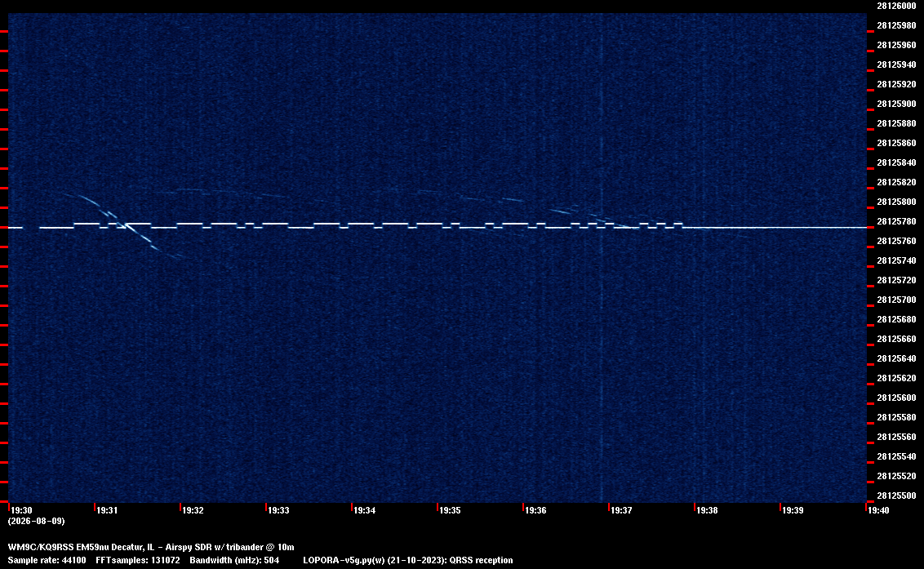Click frequency label 28125620

click(896, 378)
